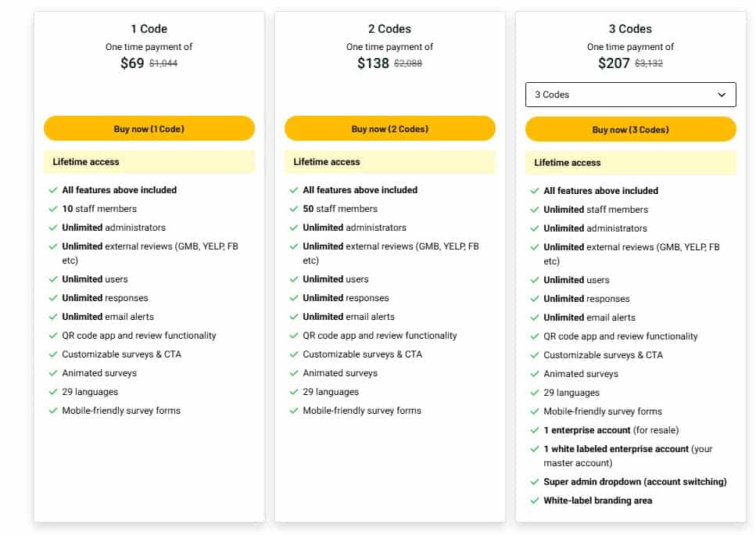Click '10 staff members' text
Viewport: 756px width, 535px height.
click(99, 209)
